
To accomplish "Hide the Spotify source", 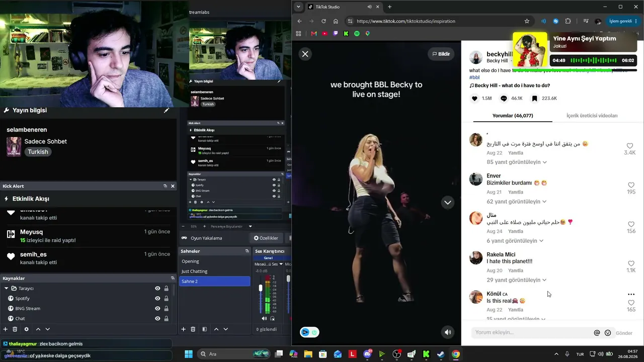I will [x=157, y=299].
